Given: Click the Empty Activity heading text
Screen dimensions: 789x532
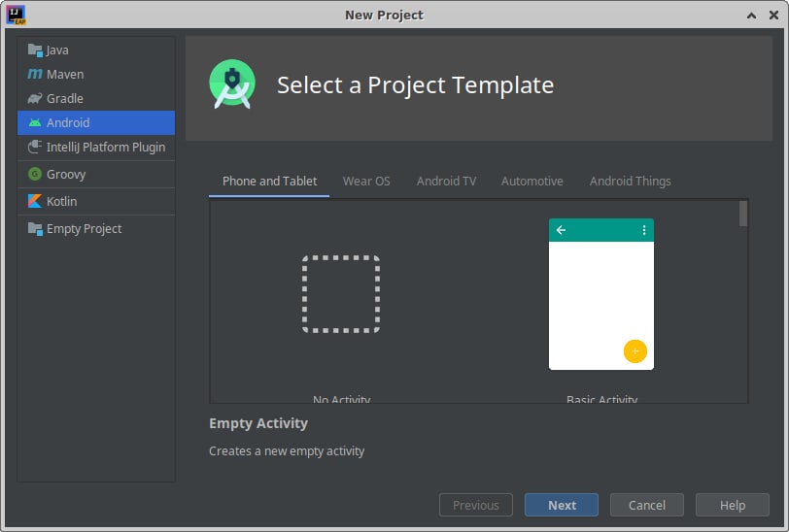Looking at the screenshot, I should point(258,423).
